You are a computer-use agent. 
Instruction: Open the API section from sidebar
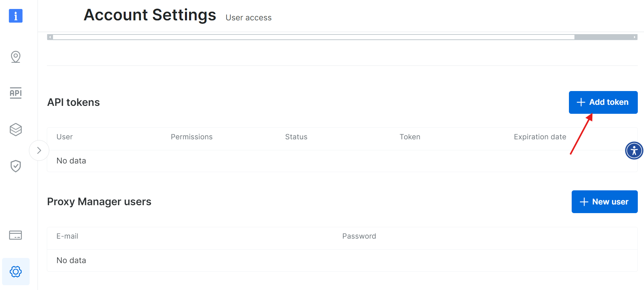click(x=15, y=93)
